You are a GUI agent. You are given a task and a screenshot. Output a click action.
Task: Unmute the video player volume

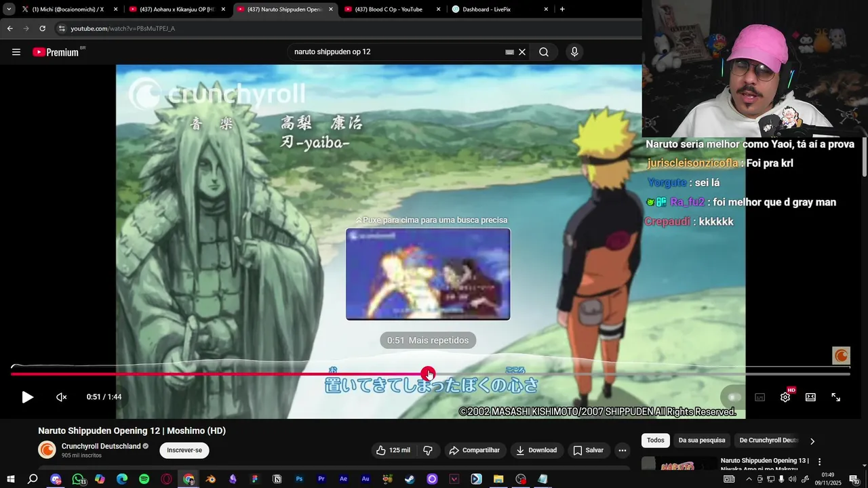(x=62, y=397)
